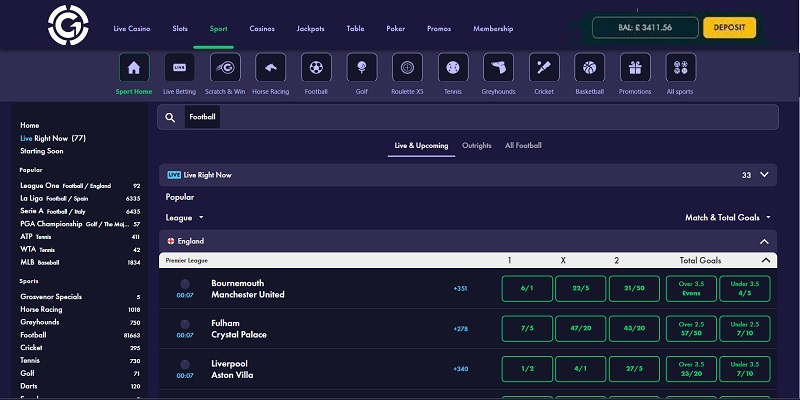This screenshot has width=800, height=400.
Task: Open the Promotions gift icon
Action: tap(635, 67)
